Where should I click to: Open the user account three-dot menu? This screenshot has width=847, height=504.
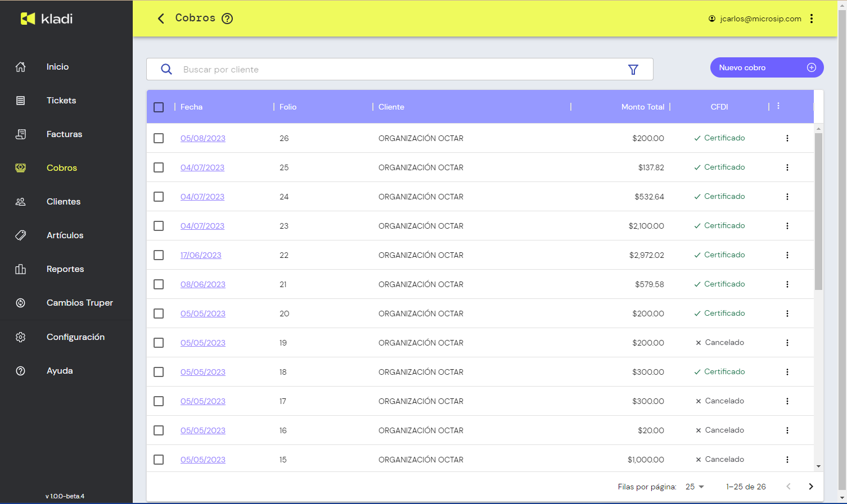click(x=812, y=19)
